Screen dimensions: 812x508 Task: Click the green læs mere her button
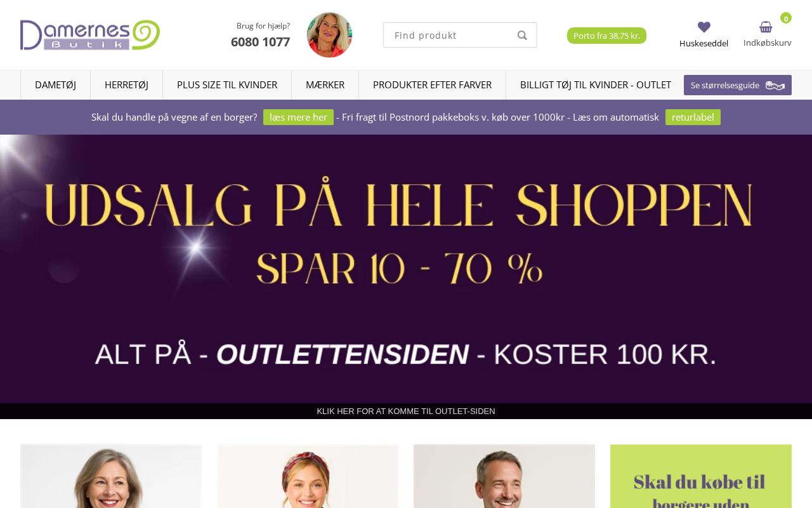click(x=298, y=117)
